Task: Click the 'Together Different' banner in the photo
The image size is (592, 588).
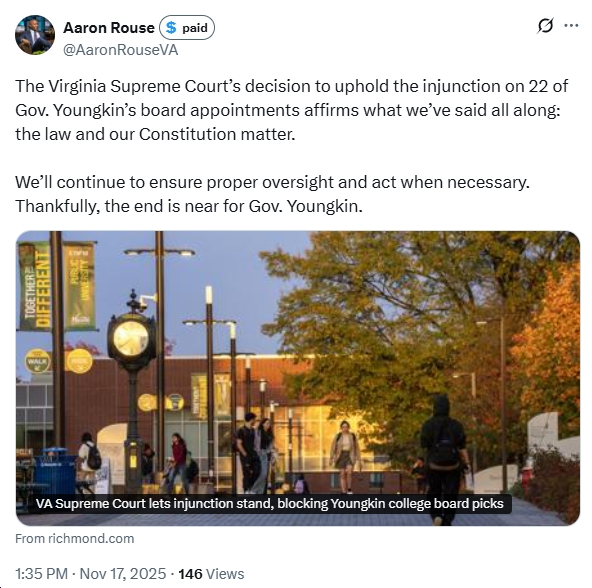Action: 35,287
